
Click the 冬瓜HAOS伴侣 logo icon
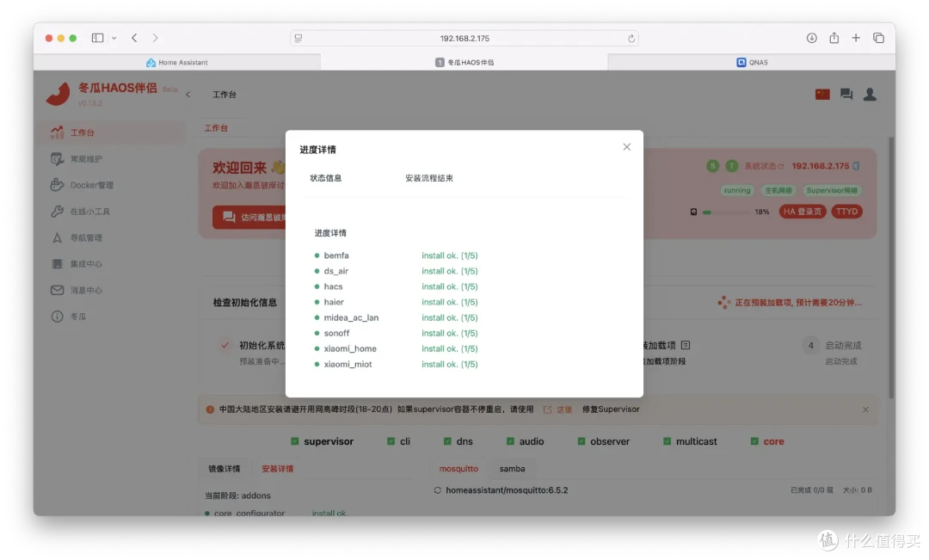click(58, 95)
